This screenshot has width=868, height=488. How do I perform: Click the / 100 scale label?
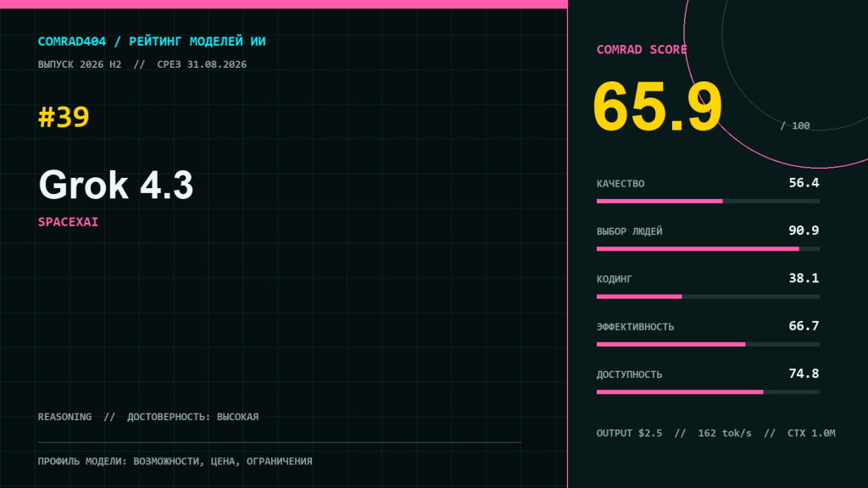795,125
